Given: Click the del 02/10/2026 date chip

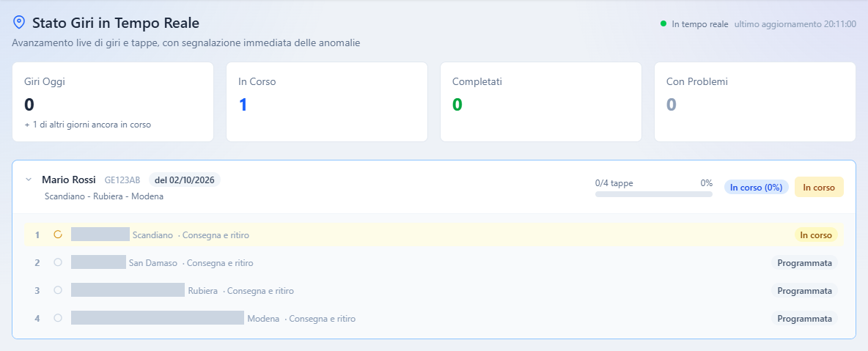Looking at the screenshot, I should [184, 180].
